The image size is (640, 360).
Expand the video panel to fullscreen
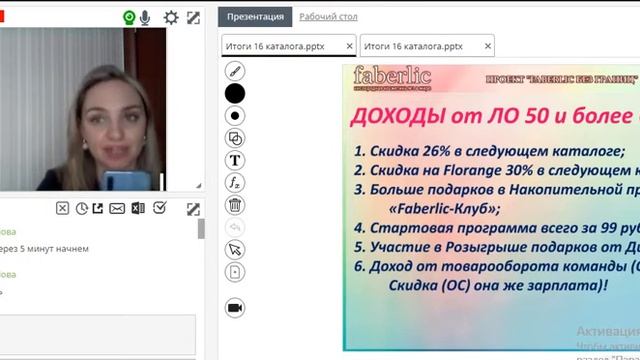pyautogui.click(x=193, y=18)
